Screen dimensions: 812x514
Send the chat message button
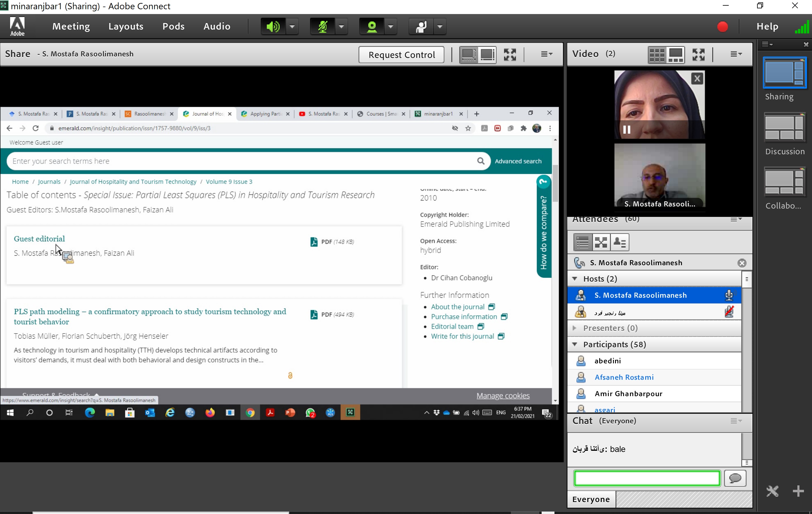[735, 478]
